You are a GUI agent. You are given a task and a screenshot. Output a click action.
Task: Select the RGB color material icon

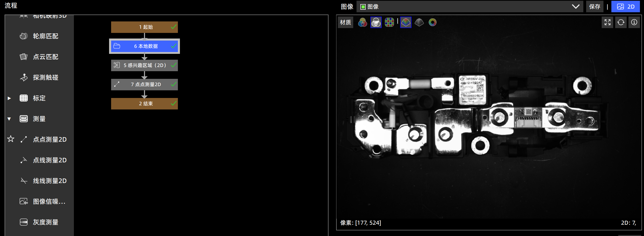pyautogui.click(x=362, y=22)
